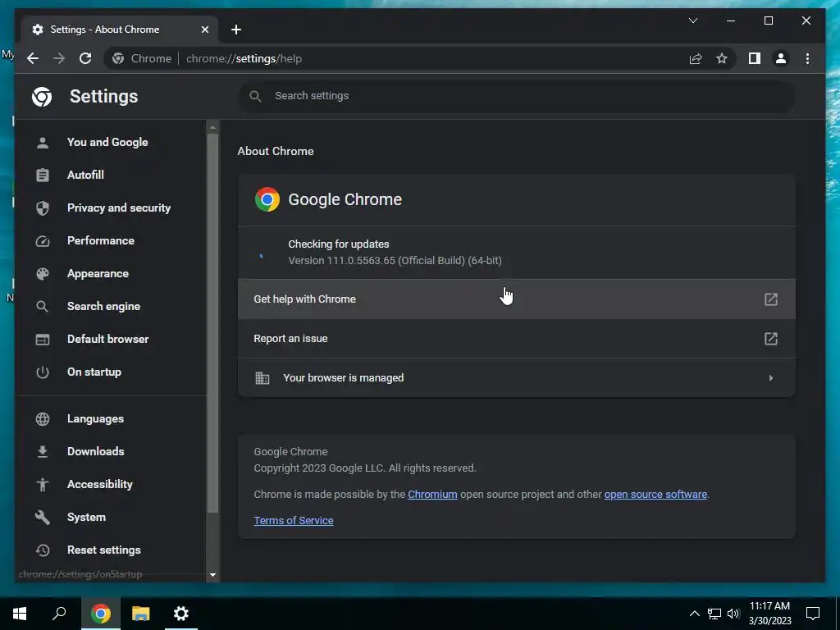Click the clipboard icon beside Autofill

pyautogui.click(x=43, y=175)
